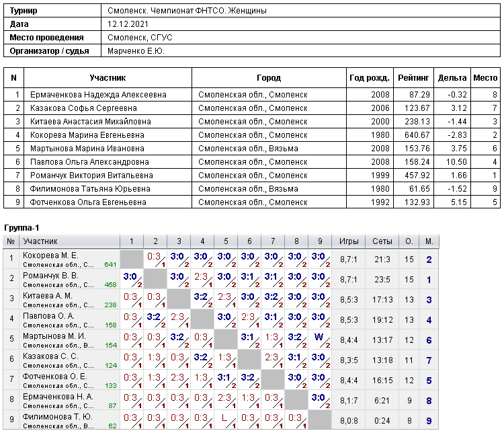This screenshot has height=433, width=504.
Task: Click organizer name Марченко Е.Ю.
Action: coord(136,51)
